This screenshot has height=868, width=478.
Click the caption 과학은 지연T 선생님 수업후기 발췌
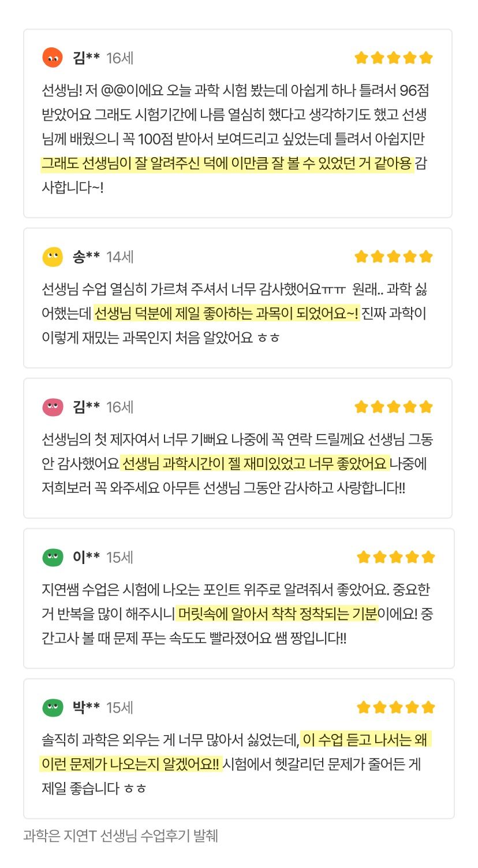[x=121, y=836]
